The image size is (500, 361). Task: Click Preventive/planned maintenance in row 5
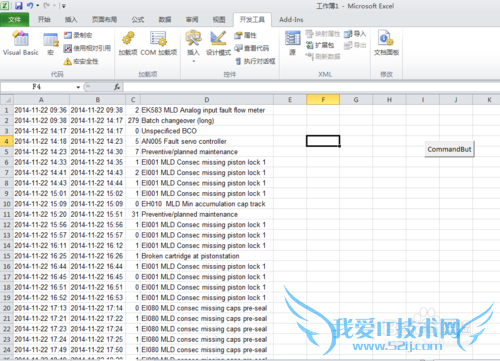click(207, 152)
